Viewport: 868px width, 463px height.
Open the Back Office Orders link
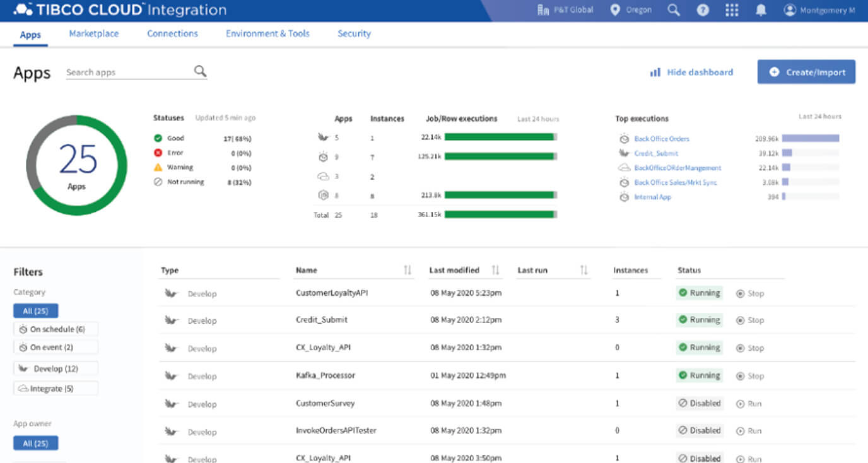click(x=662, y=139)
